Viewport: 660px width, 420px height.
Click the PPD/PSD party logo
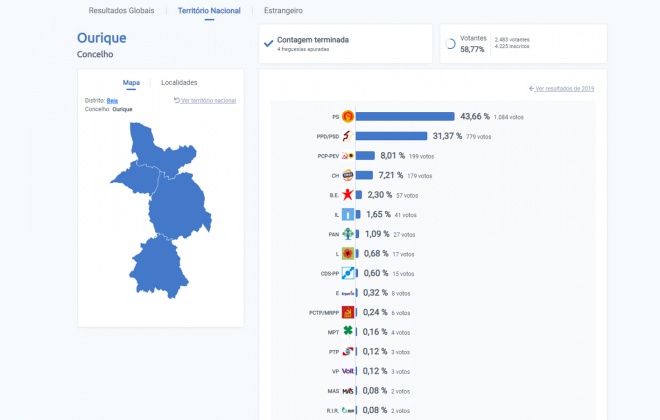coord(348,136)
